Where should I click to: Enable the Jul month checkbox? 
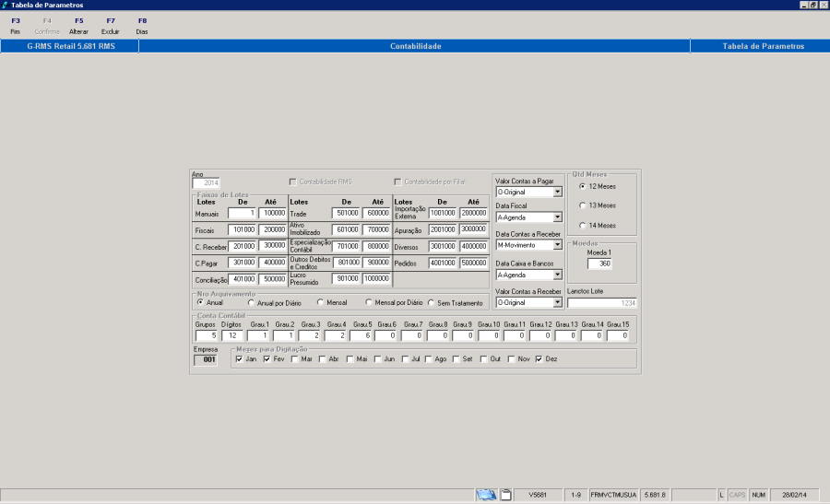(405, 358)
